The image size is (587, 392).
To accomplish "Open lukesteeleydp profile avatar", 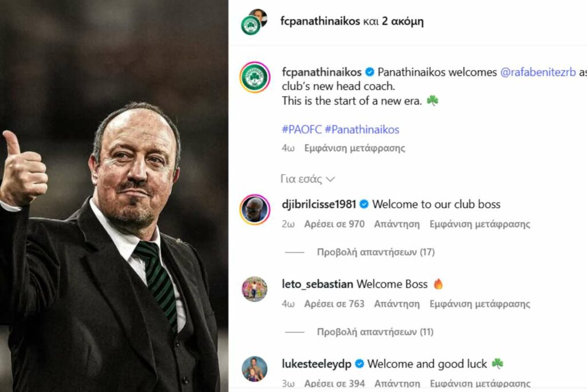I will click(255, 369).
